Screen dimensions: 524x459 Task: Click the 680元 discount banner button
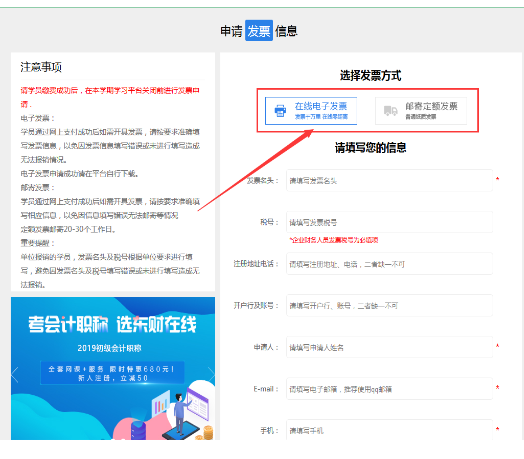(112, 373)
